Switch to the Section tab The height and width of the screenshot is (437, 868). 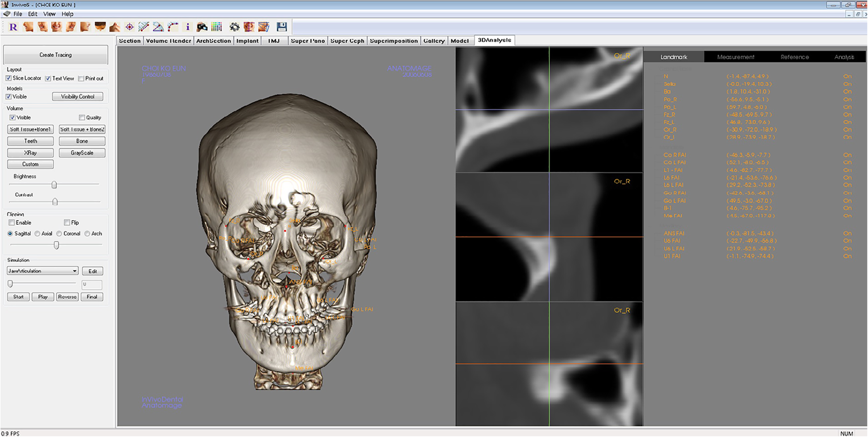tap(130, 41)
